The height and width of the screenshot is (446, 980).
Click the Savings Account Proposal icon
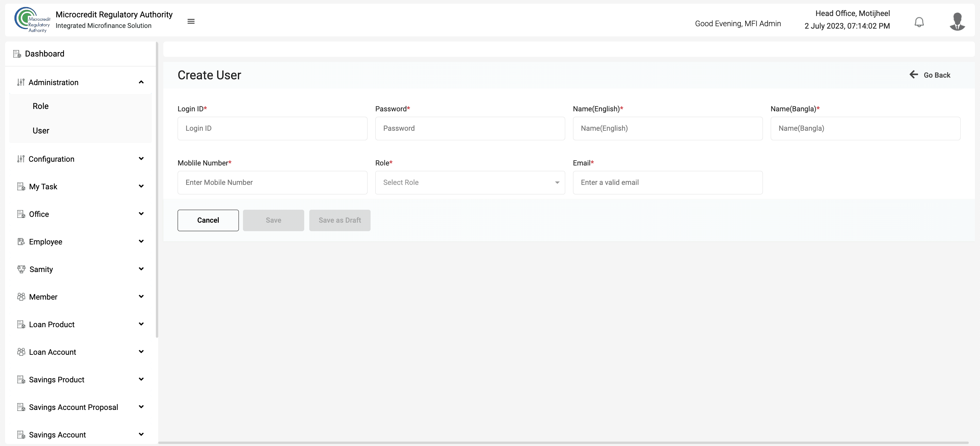click(21, 407)
